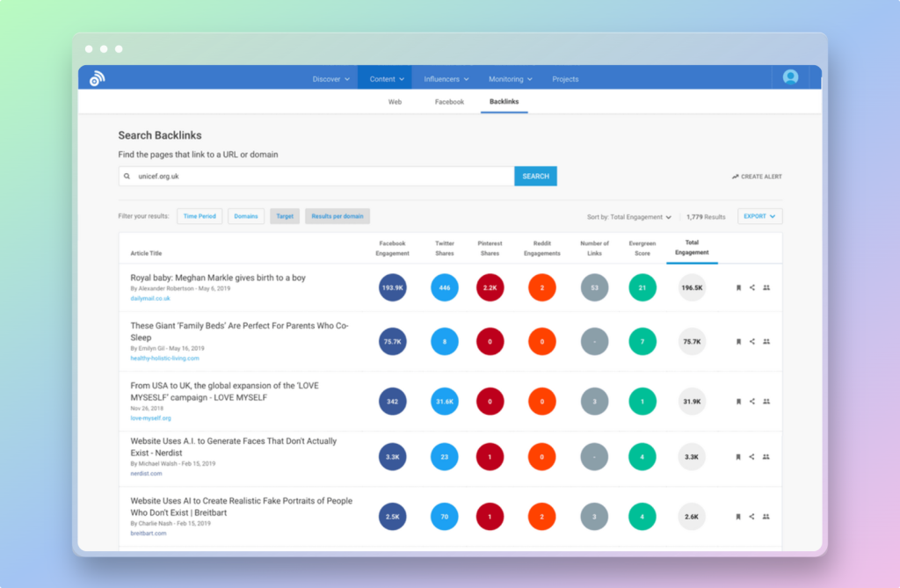Go to Projects in the navigation bar
This screenshot has width=900, height=588.
click(x=565, y=79)
